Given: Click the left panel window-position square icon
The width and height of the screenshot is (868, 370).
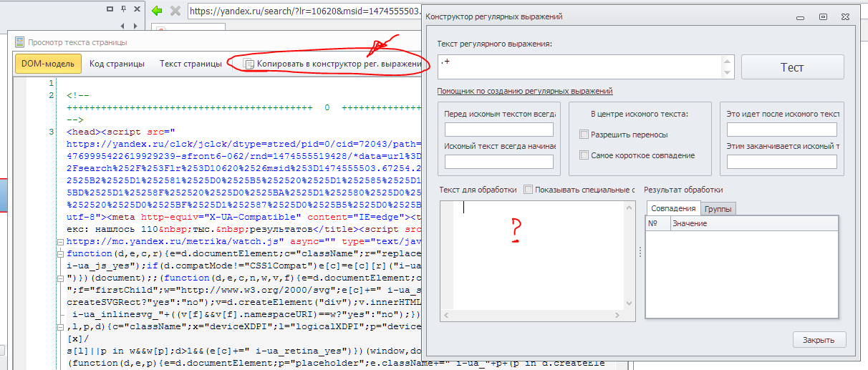Looking at the screenshot, I should (x=109, y=10).
